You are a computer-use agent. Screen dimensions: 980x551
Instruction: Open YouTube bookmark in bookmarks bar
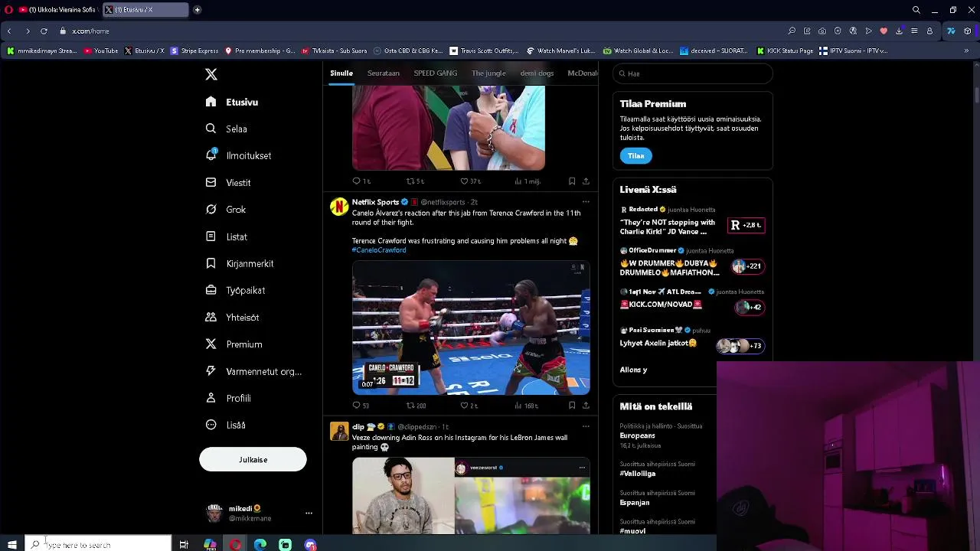100,51
